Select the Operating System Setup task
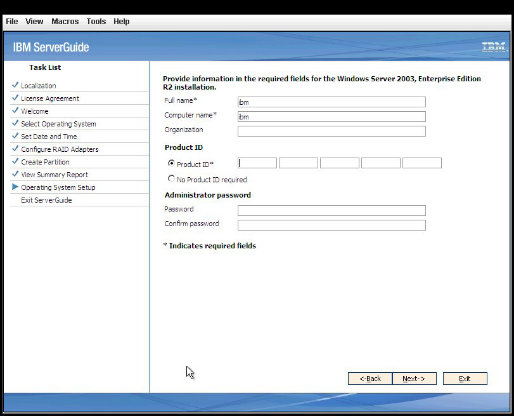 click(58, 187)
